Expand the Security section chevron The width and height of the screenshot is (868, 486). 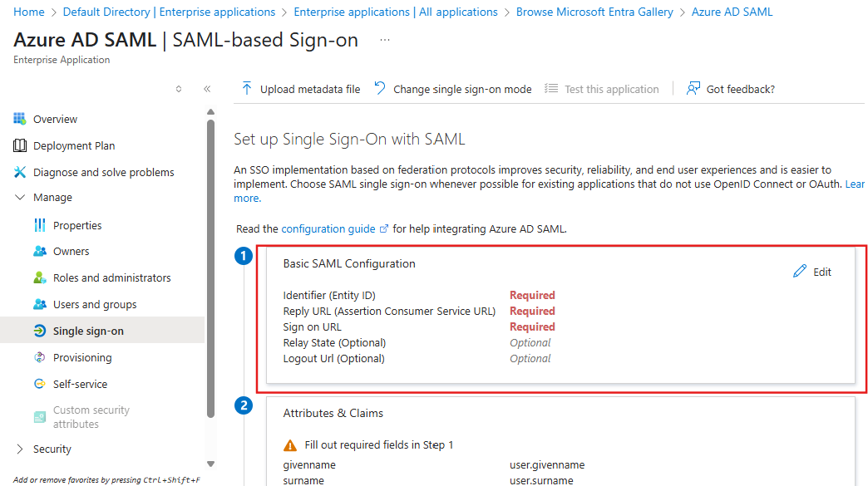[x=20, y=449]
